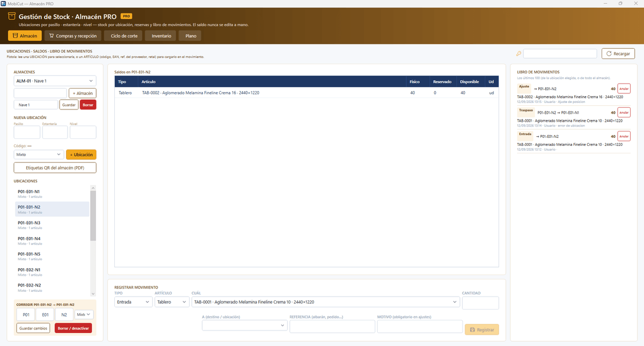This screenshot has width=644, height=346.
Task: Click the + Almacén button
Action: (83, 93)
